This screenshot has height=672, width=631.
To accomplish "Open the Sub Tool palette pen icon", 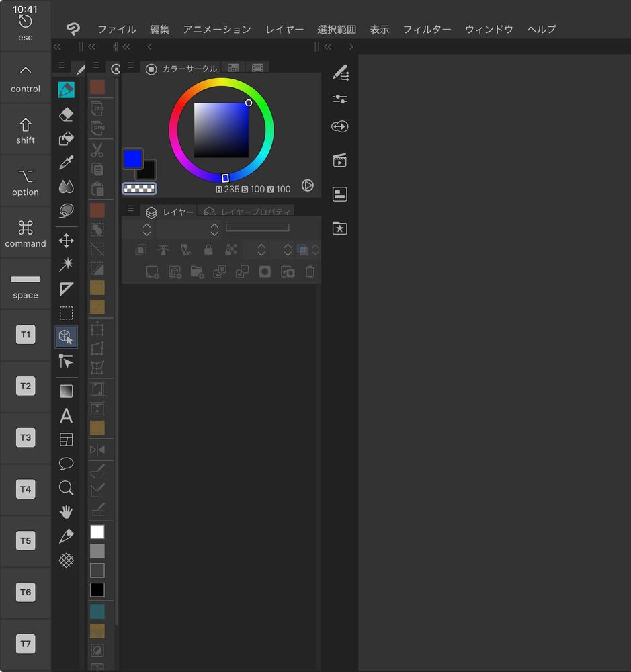I will (340, 73).
